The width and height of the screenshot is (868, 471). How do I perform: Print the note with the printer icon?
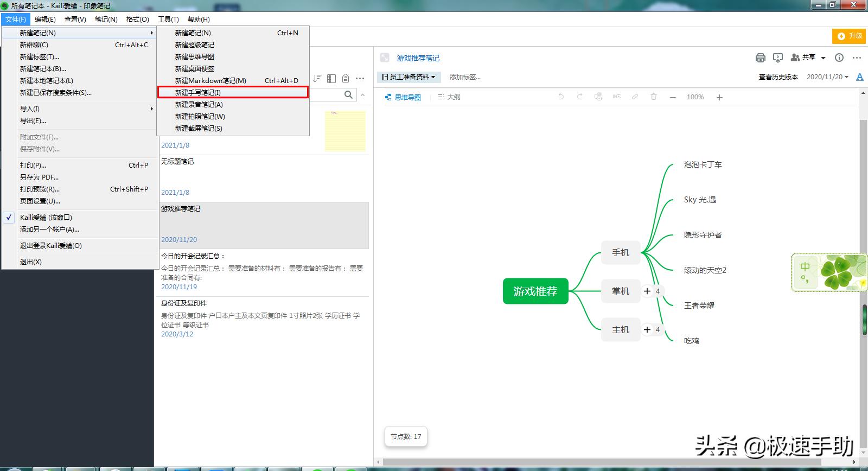point(761,58)
